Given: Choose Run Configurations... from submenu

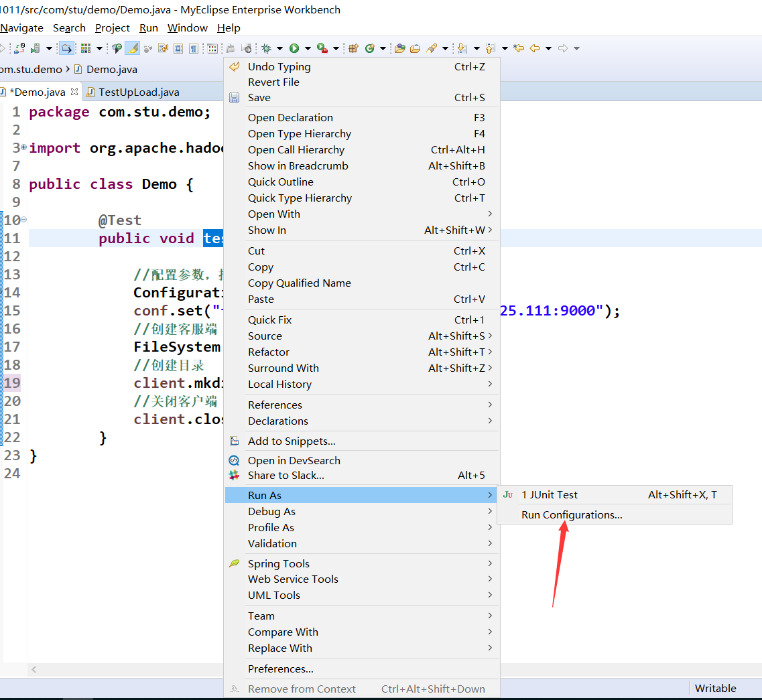Looking at the screenshot, I should [572, 515].
